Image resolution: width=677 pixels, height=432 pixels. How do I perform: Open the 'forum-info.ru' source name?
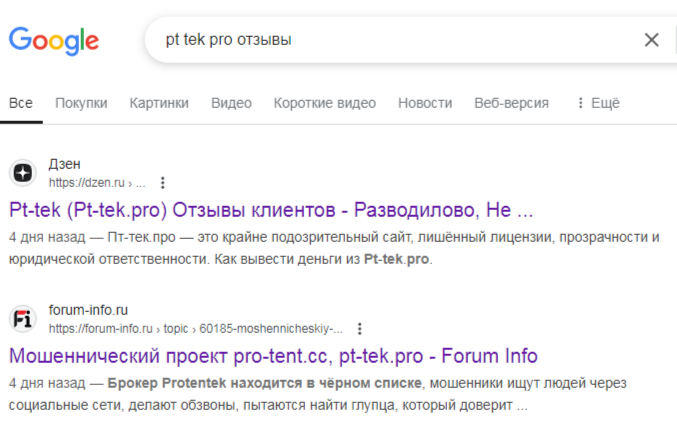[x=88, y=310]
